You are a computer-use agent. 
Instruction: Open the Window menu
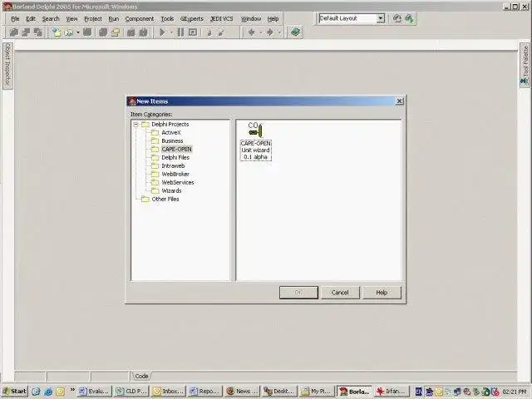coord(251,19)
